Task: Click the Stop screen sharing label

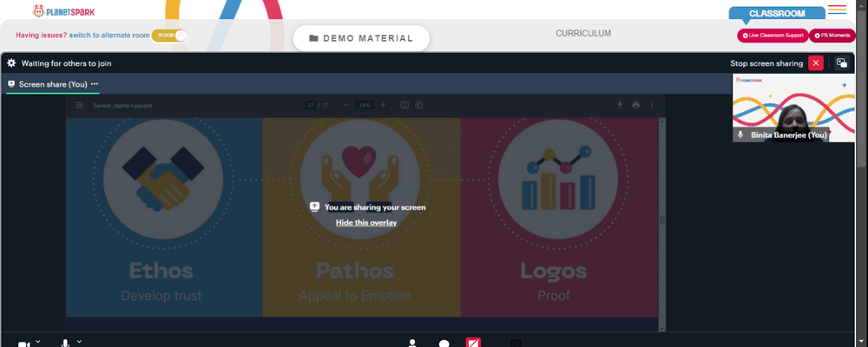Action: click(766, 63)
